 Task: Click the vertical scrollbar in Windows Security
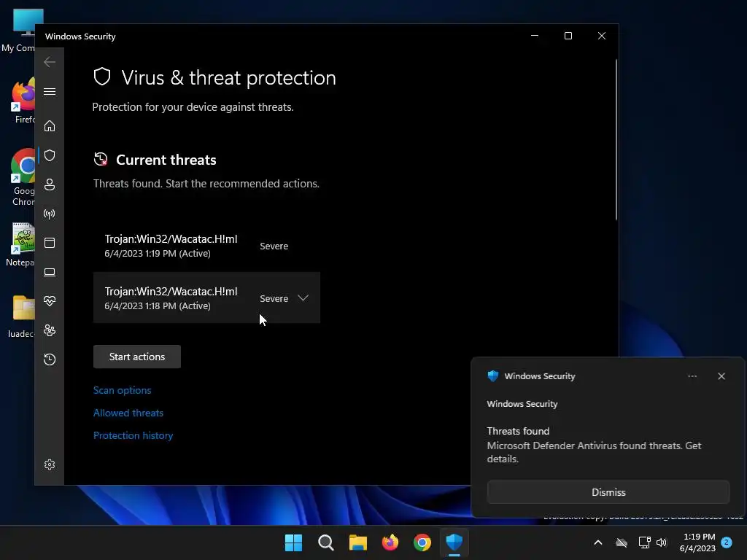click(x=616, y=139)
